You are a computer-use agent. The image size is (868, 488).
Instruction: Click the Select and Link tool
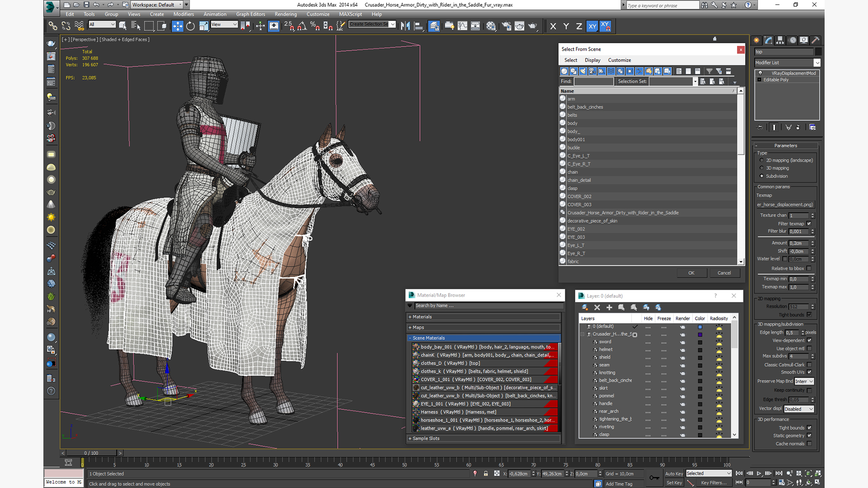point(53,26)
